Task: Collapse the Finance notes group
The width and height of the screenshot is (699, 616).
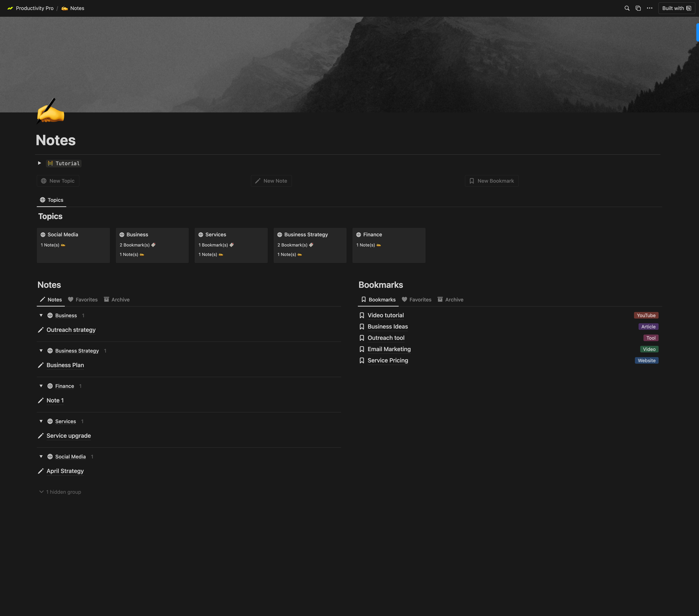Action: click(41, 386)
